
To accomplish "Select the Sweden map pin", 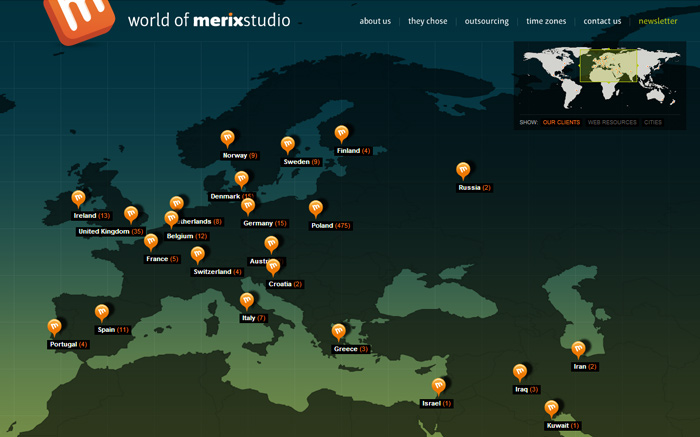I will (x=288, y=145).
